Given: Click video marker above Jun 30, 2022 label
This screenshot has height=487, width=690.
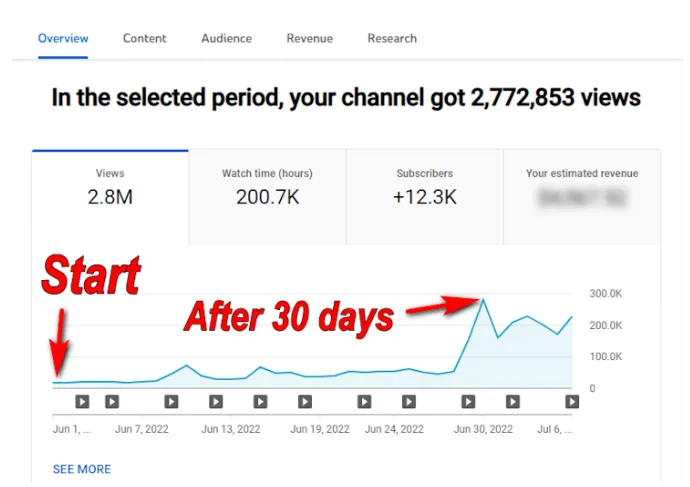Looking at the screenshot, I should coord(468,402).
